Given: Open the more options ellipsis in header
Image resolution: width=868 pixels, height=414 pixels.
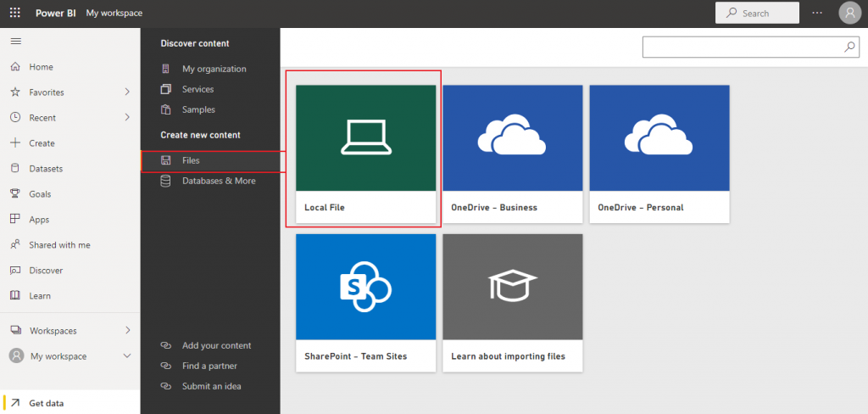Looking at the screenshot, I should (817, 13).
